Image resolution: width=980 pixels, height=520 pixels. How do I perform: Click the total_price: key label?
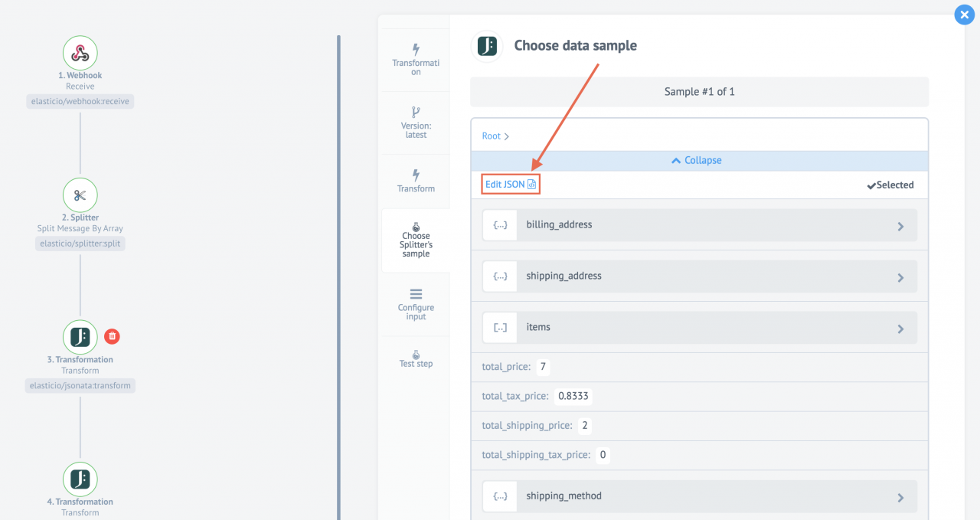506,367
